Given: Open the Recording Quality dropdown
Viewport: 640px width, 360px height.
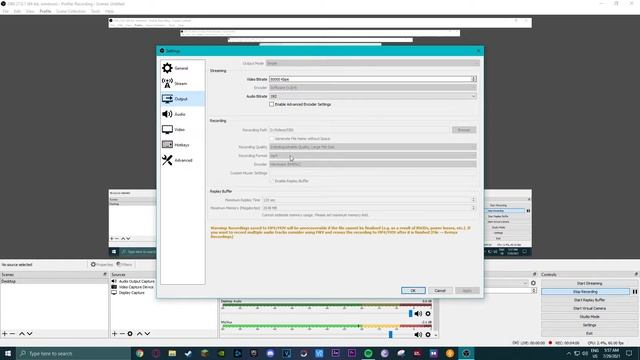Looking at the screenshot, I should click(372, 147).
